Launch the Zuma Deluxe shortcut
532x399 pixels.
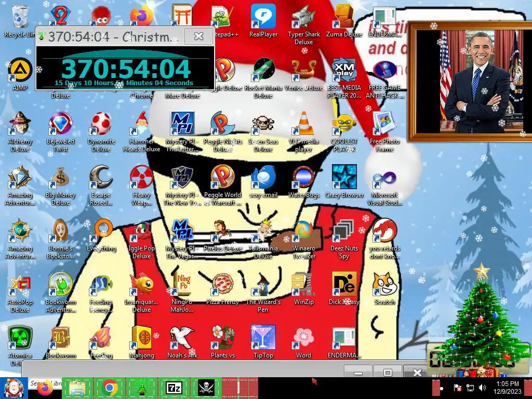coord(344,21)
